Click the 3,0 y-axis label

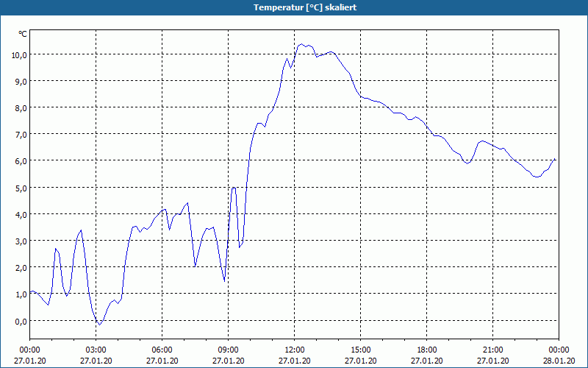click(21, 241)
